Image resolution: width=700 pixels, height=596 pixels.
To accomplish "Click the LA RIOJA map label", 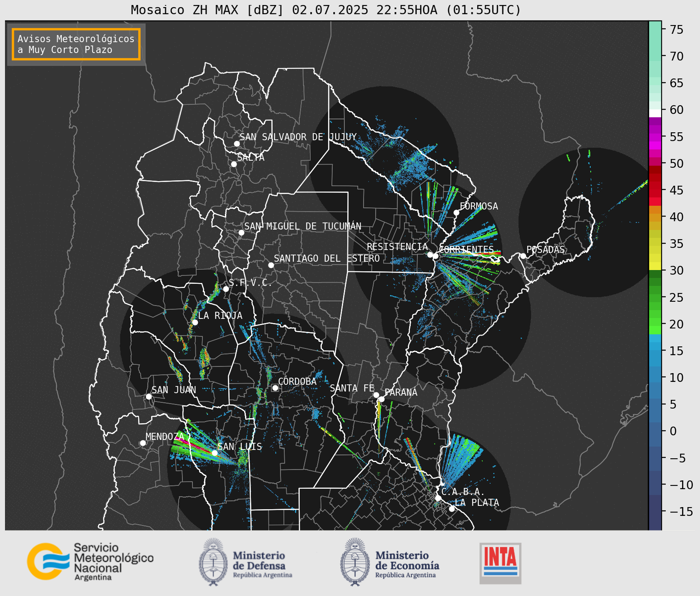I will (x=220, y=316).
